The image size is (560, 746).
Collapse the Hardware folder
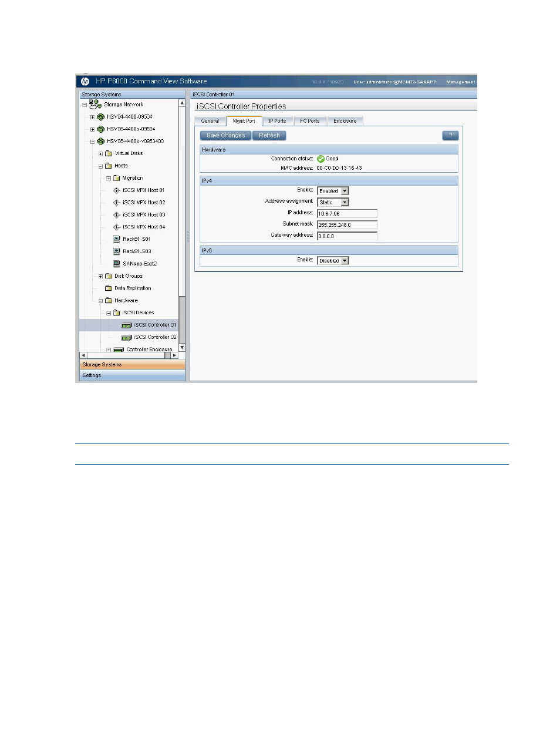[100, 301]
